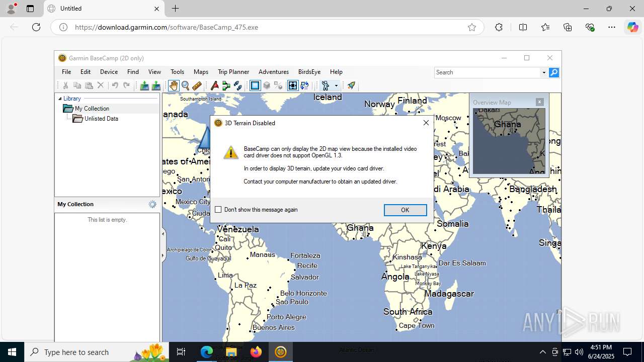Screen dimensions: 644x362
Task: Select the Hand pan tool
Action: tap(174, 85)
